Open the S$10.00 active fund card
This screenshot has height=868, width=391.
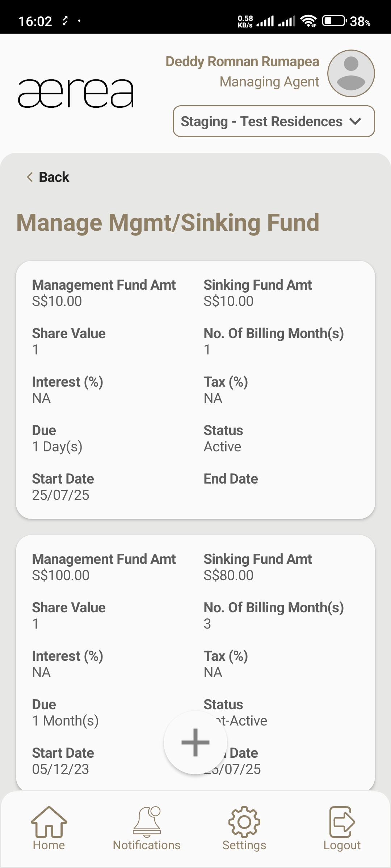click(195, 390)
